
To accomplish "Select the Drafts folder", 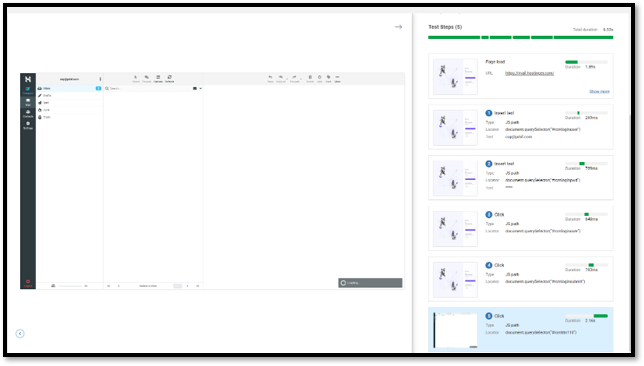I will click(69, 95).
